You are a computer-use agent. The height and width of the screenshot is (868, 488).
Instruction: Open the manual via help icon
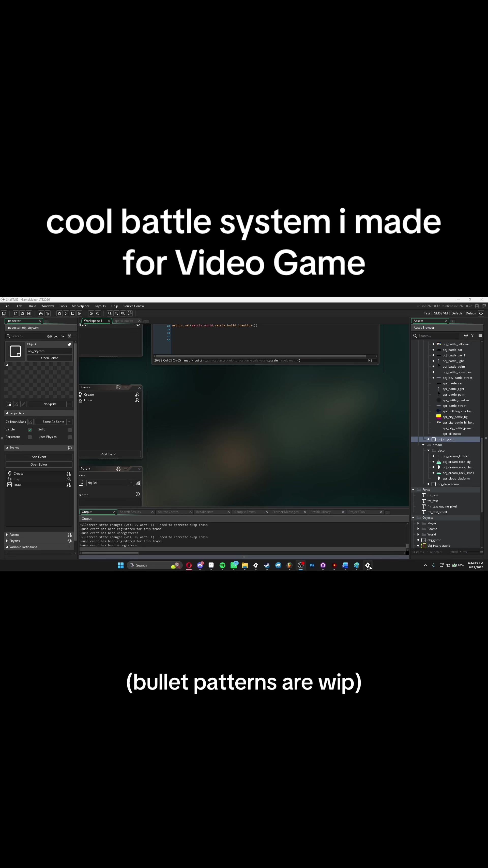[98, 313]
